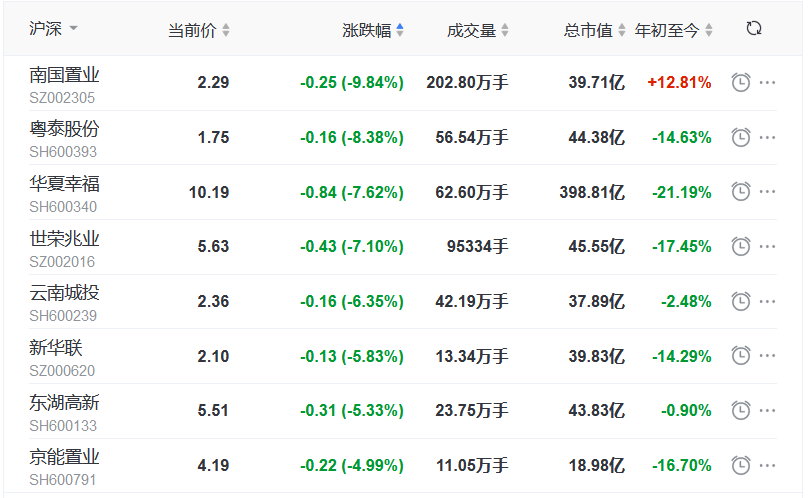Set alarm clock alert for 世荣兆业

click(741, 246)
